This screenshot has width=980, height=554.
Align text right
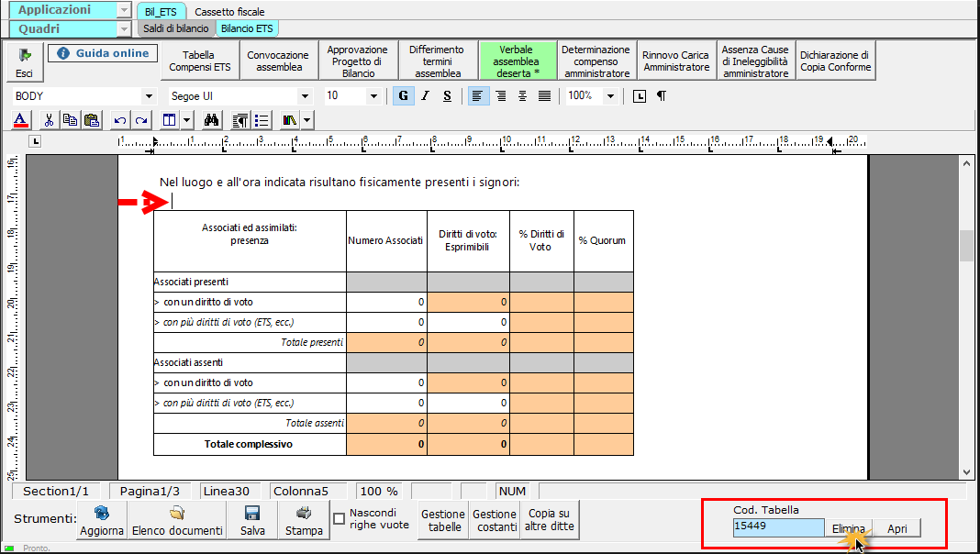[501, 96]
